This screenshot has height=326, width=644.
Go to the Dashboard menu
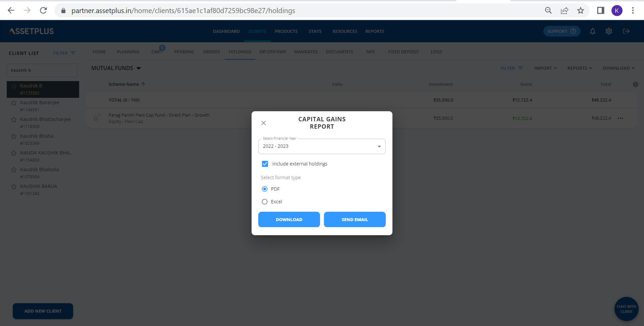226,31
